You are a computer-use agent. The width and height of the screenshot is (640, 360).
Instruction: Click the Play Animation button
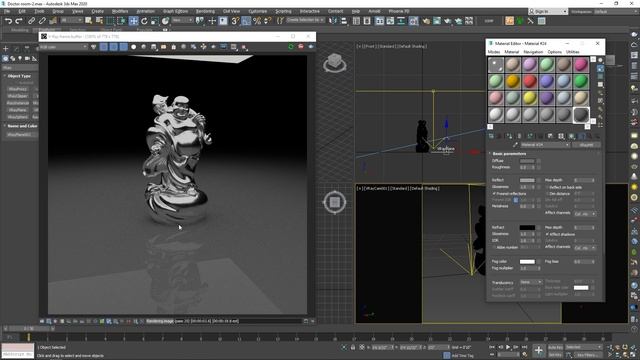508,347
